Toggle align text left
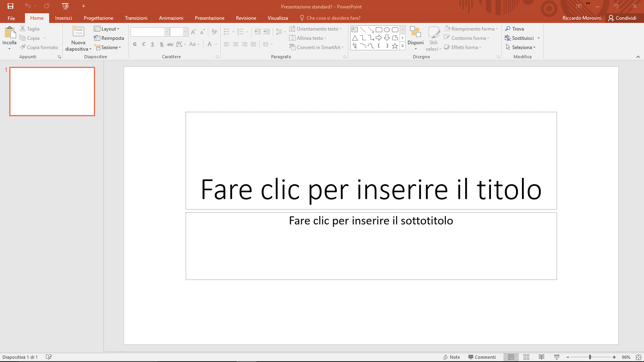The image size is (644, 362). 227,44
